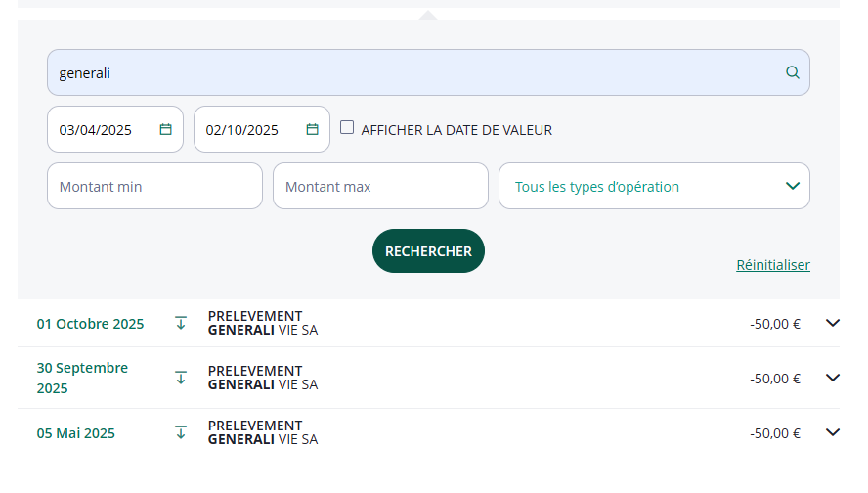Click the start date field 03/04/2025
Screen dimensions: 868x493
click(x=98, y=129)
